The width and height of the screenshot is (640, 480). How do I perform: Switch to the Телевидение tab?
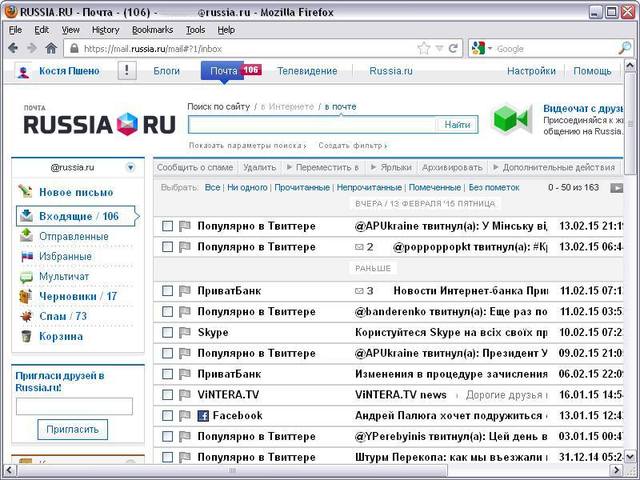coord(306,71)
